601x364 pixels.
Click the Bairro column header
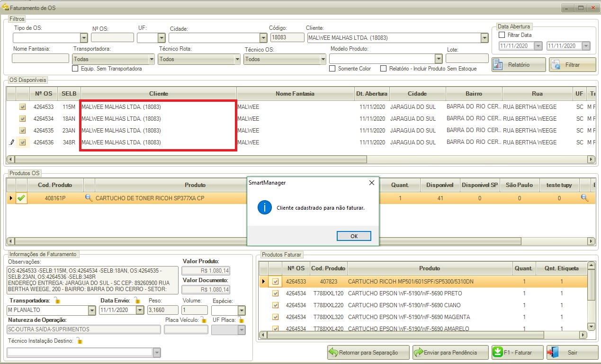(474, 94)
